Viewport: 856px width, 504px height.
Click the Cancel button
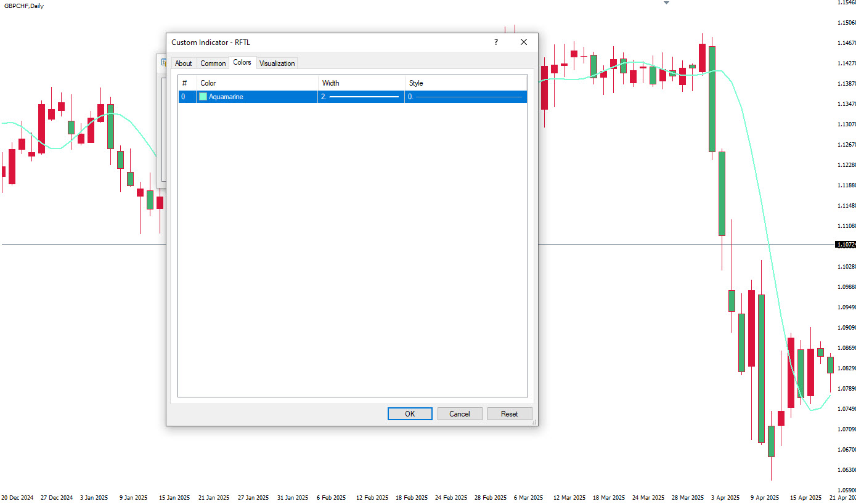pos(460,414)
